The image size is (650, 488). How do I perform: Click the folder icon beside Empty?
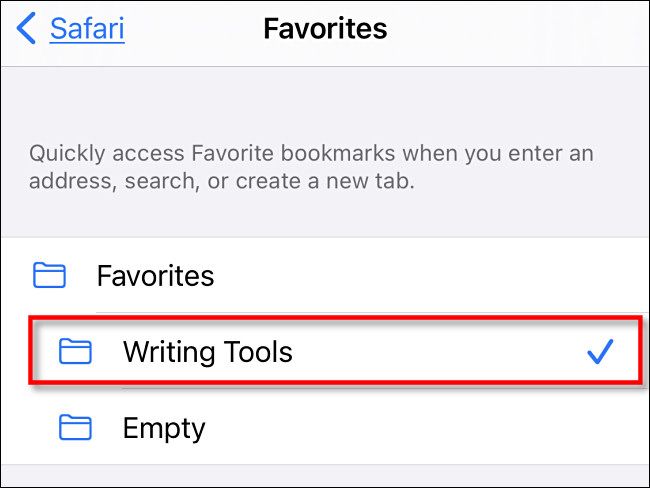pyautogui.click(x=75, y=429)
